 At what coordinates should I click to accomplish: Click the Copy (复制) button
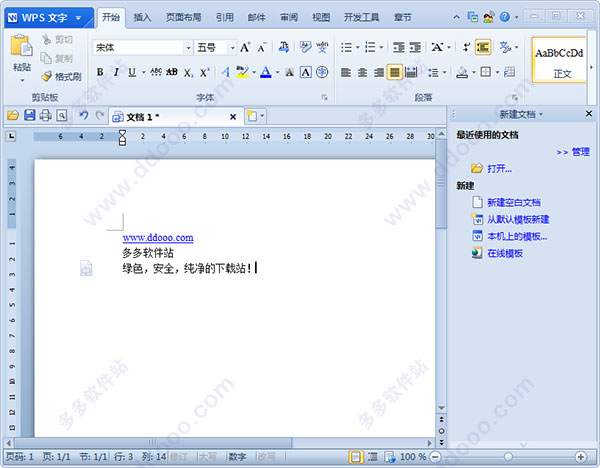pos(57,58)
